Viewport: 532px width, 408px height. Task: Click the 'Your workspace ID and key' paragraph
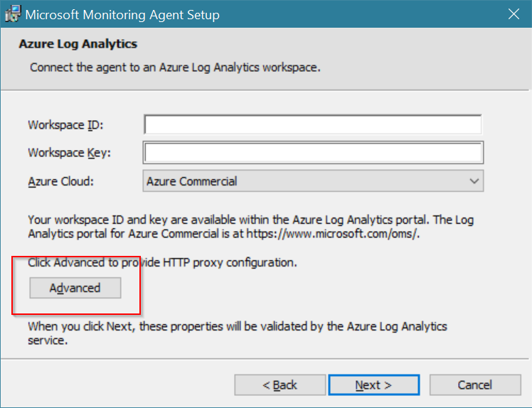tap(251, 227)
